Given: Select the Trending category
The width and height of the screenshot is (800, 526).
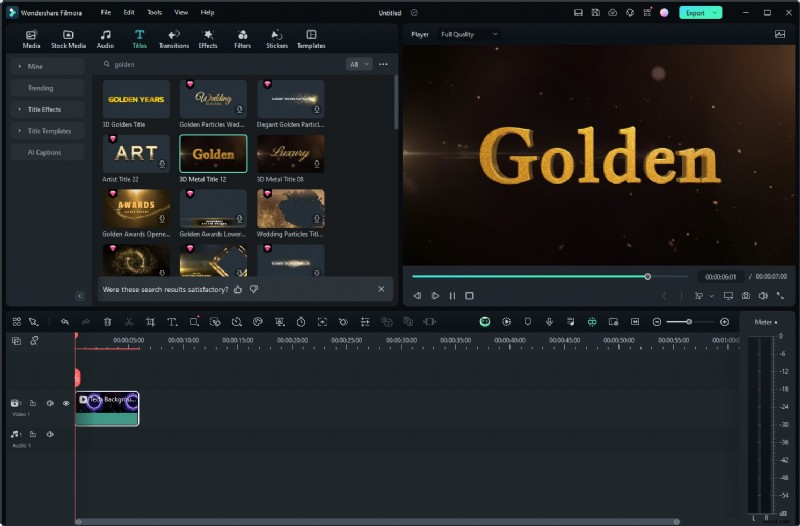Looking at the screenshot, I should click(x=47, y=88).
